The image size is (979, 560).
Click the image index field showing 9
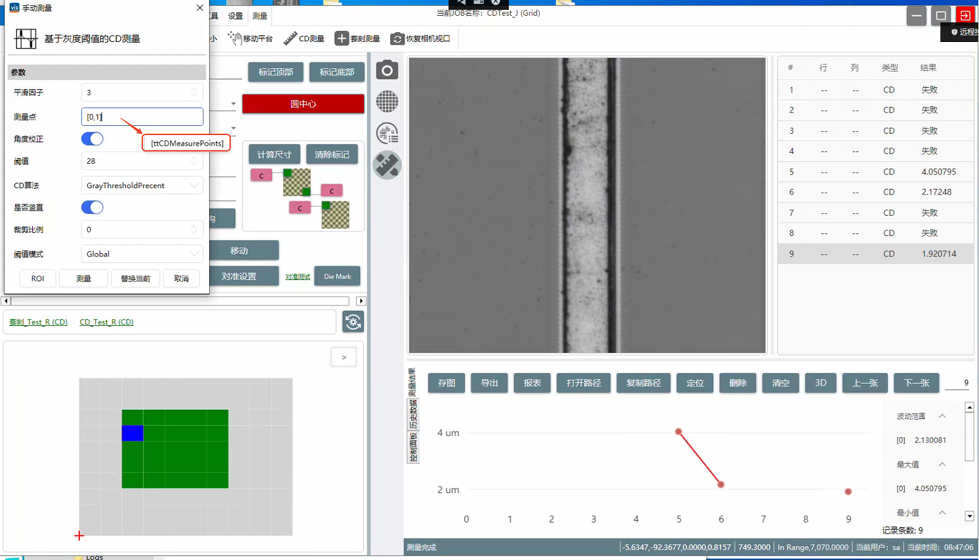957,383
